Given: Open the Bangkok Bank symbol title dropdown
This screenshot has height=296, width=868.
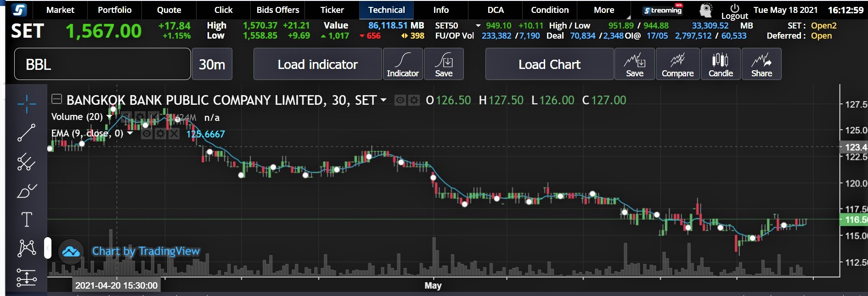Looking at the screenshot, I should 383,100.
